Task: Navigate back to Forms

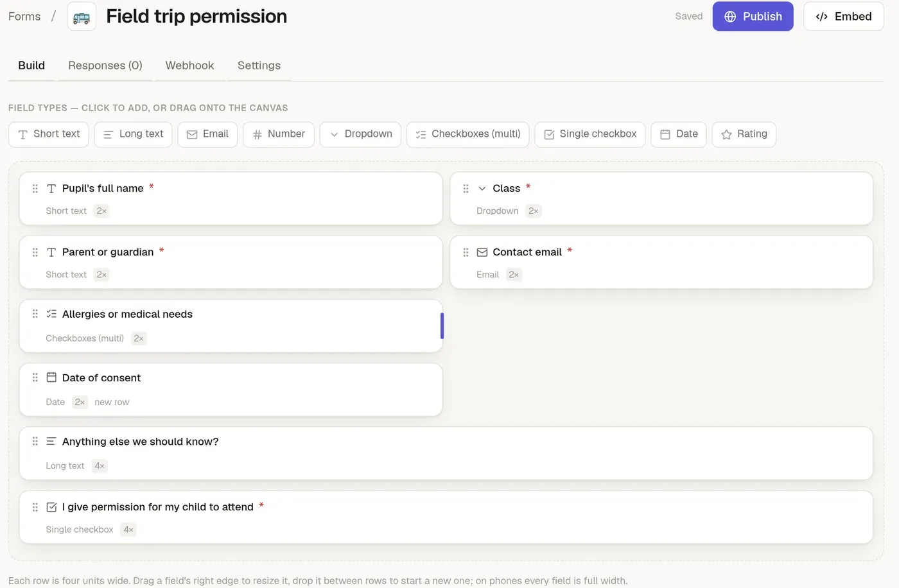Action: (x=24, y=17)
